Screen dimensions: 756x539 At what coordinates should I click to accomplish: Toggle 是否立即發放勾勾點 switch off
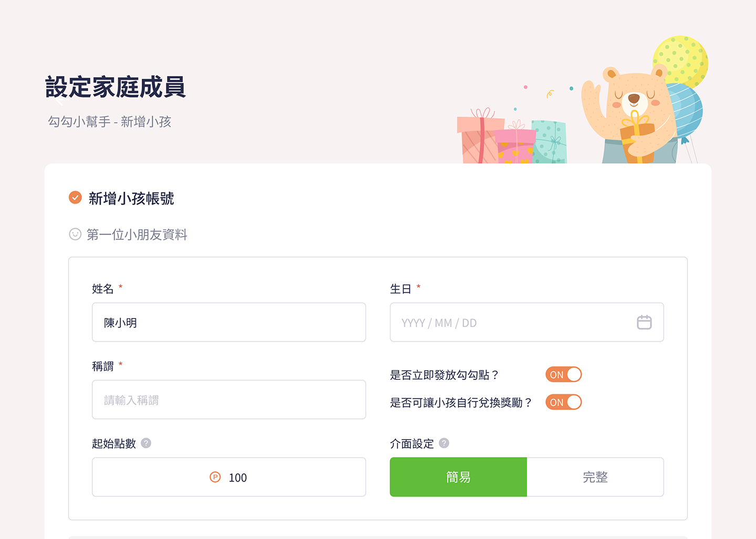pos(563,375)
